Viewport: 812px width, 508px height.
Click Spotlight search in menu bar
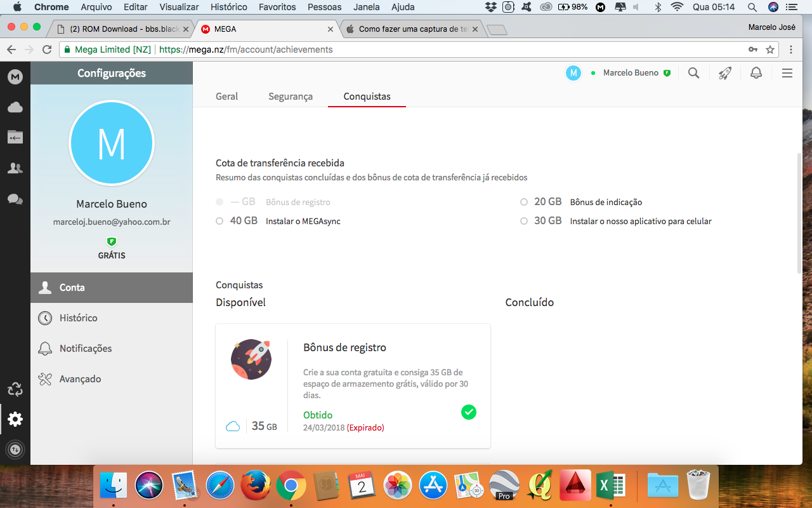click(752, 7)
